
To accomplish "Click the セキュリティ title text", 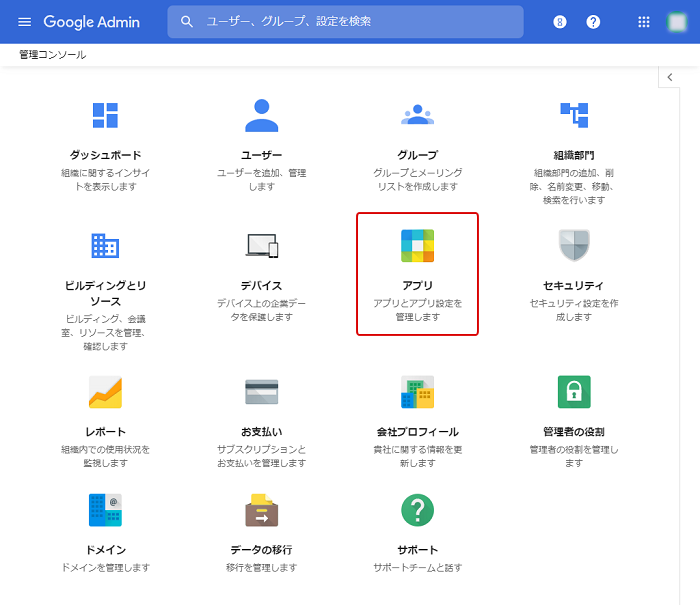I will coord(574,285).
